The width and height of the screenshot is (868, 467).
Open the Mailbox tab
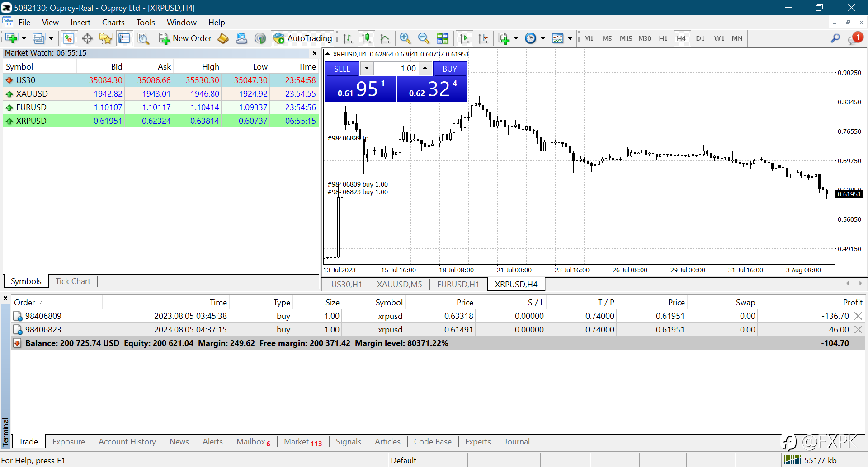(x=253, y=442)
